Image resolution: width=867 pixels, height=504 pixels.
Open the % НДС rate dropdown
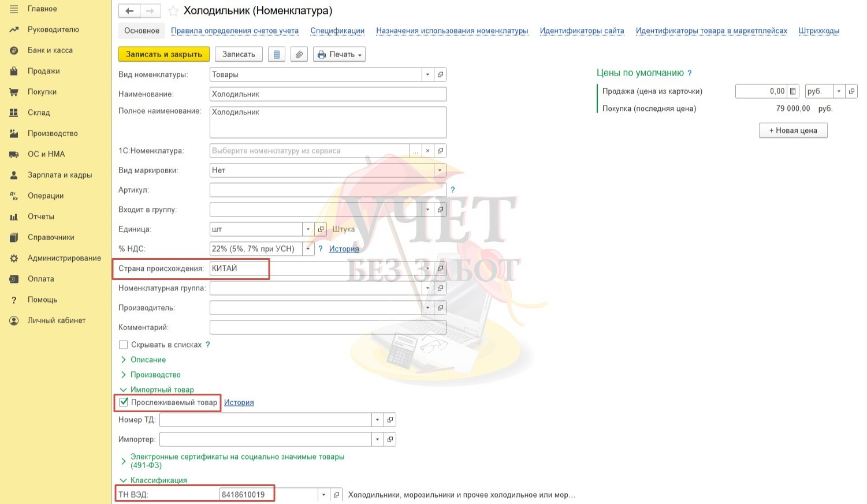click(x=308, y=249)
